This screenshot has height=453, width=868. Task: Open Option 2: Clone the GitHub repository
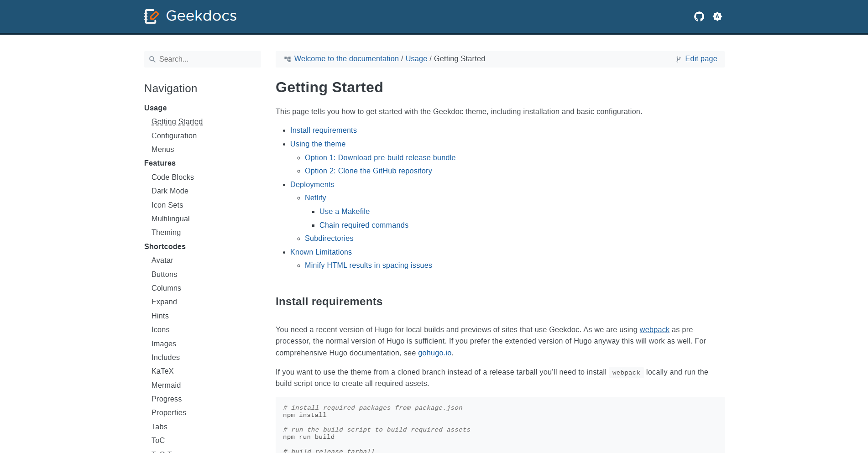(x=368, y=171)
